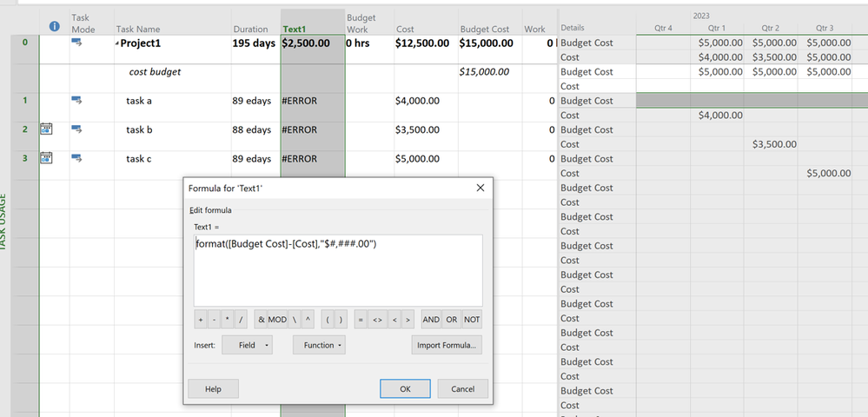Click the 2023 year timescale header
The height and width of the screenshot is (417, 868).
pos(701,16)
